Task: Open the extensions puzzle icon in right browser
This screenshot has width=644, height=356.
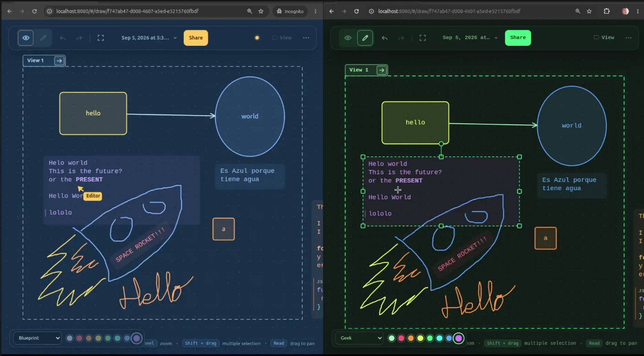Action: tap(607, 11)
